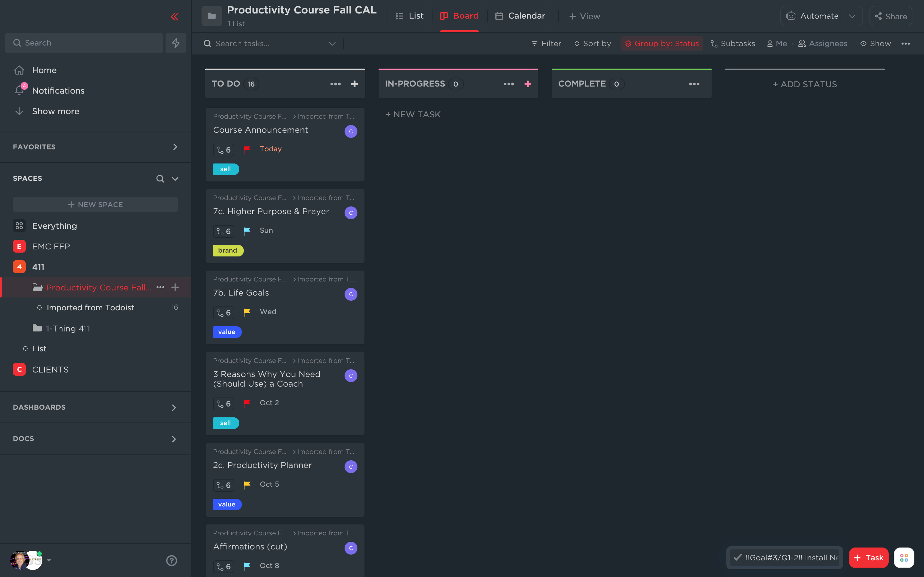The image size is (924, 577).
Task: Click the blue value tag on 7b. Life Goals
Action: [x=227, y=332]
